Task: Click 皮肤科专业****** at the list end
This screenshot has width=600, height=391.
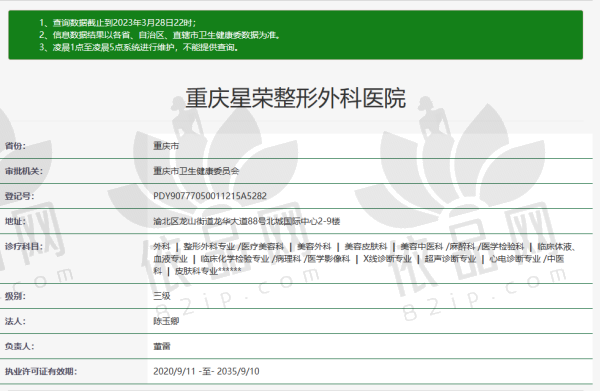Action: pyautogui.click(x=208, y=271)
